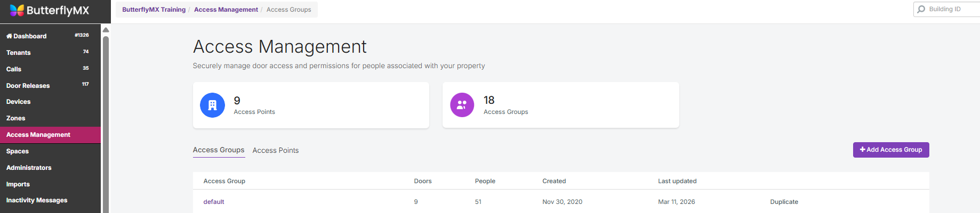Open Dashboard from the sidebar

click(27, 36)
